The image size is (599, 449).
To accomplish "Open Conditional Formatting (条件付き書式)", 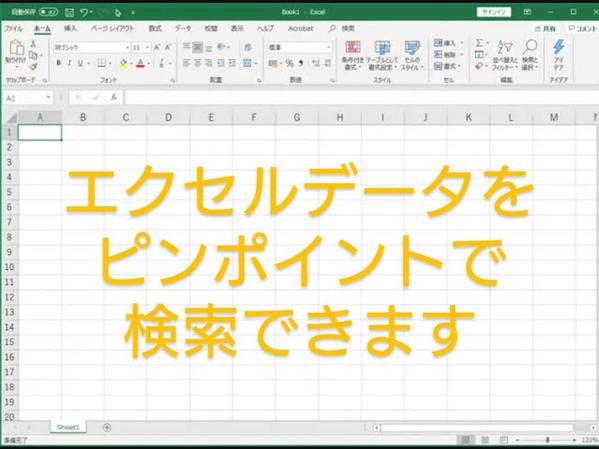I will coord(353,55).
